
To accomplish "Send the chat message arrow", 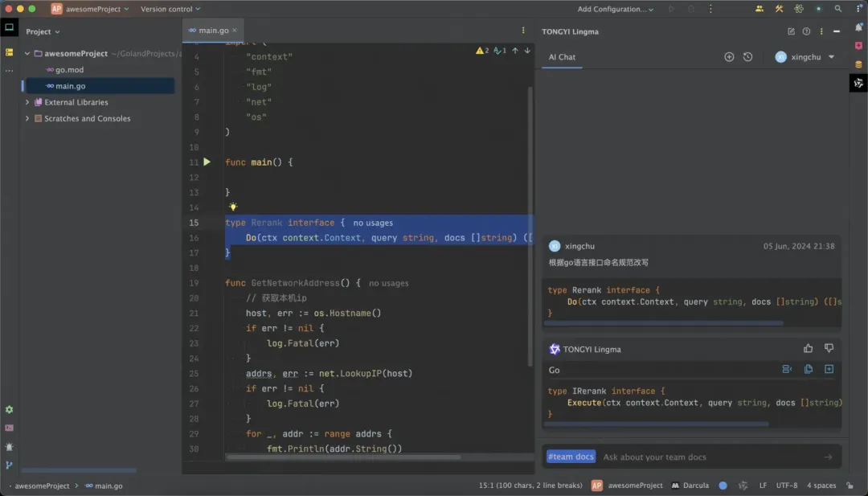I will coord(828,457).
